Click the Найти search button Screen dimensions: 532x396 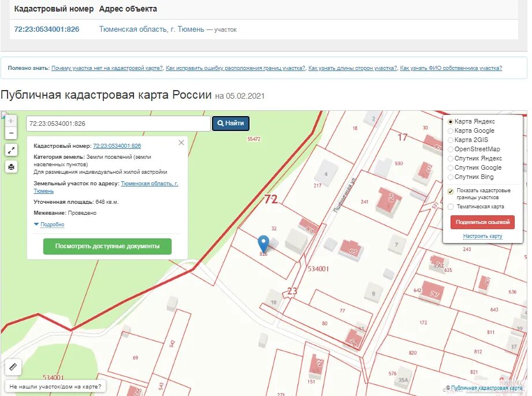pyautogui.click(x=230, y=124)
